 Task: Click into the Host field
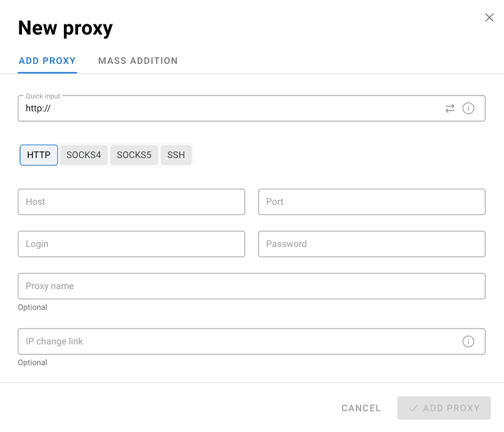click(x=131, y=202)
